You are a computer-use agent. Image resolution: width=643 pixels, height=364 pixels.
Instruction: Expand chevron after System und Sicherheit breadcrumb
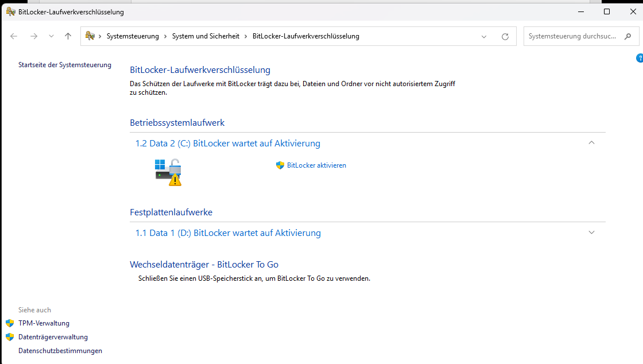[x=246, y=36]
